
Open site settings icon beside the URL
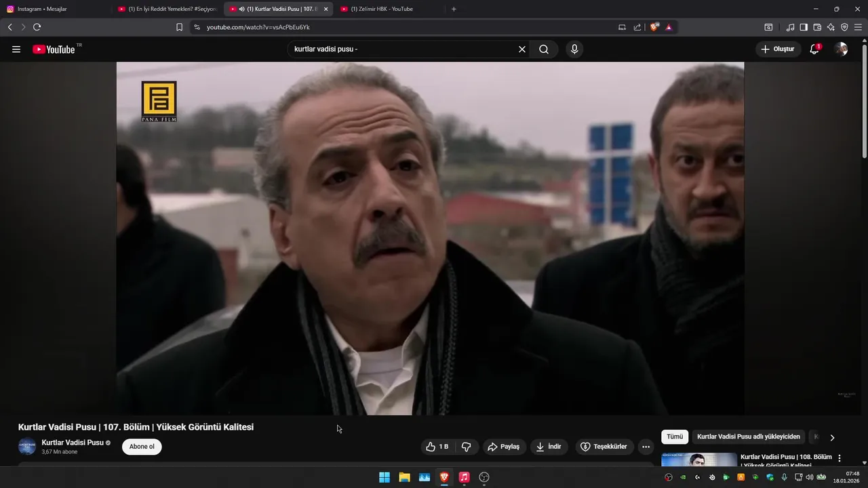[x=197, y=27]
